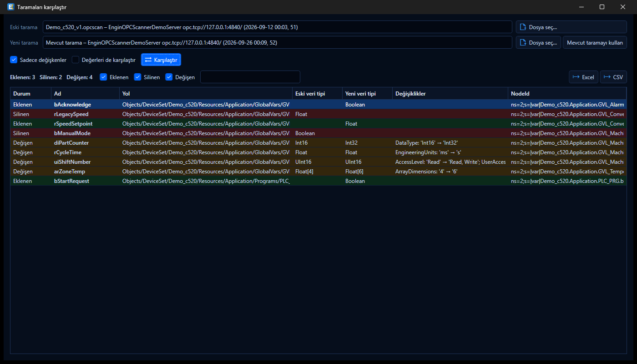The width and height of the screenshot is (637, 364).
Task: Sort by the Ad column header
Action: pyautogui.click(x=85, y=94)
